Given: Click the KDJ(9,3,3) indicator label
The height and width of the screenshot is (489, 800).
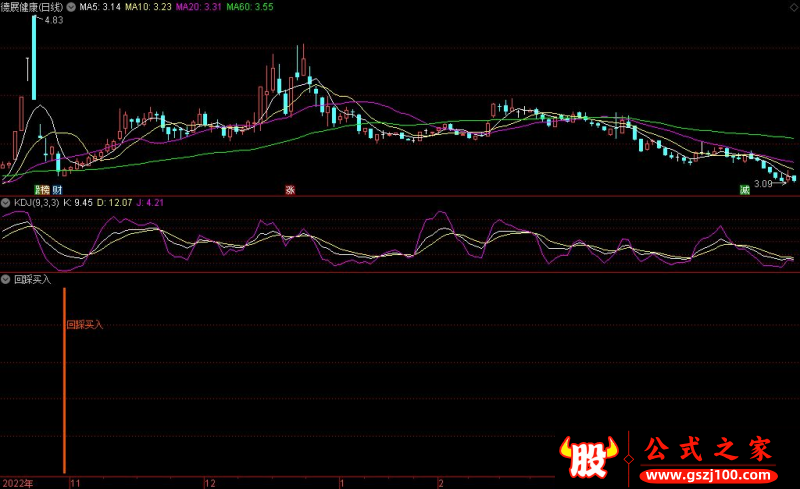Looking at the screenshot, I should [x=36, y=203].
